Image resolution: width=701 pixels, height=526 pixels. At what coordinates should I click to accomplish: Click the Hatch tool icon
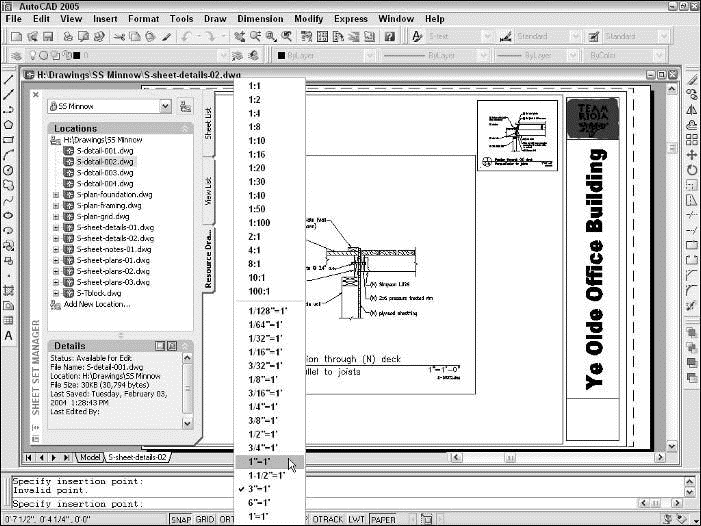(x=8, y=289)
